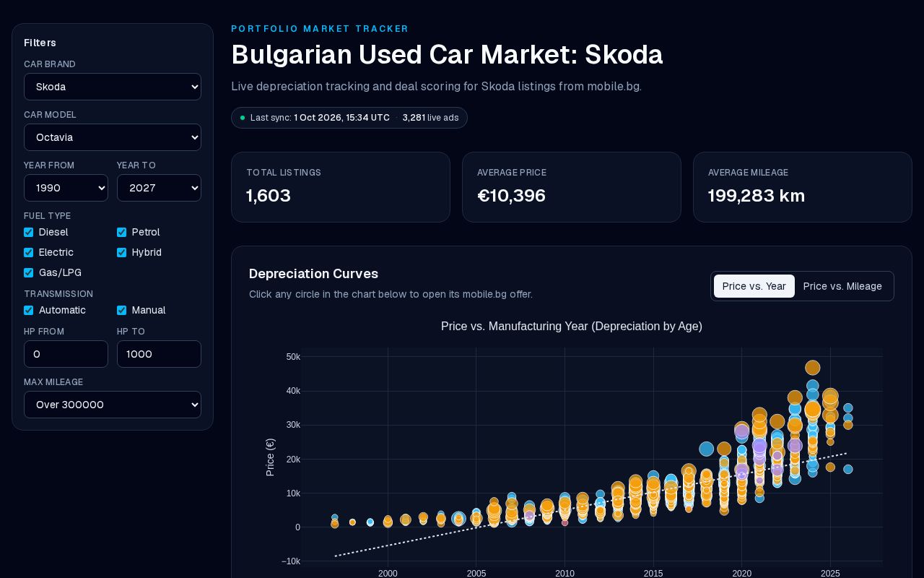Toggle the Petrol fuel type checkbox

pyautogui.click(x=122, y=232)
